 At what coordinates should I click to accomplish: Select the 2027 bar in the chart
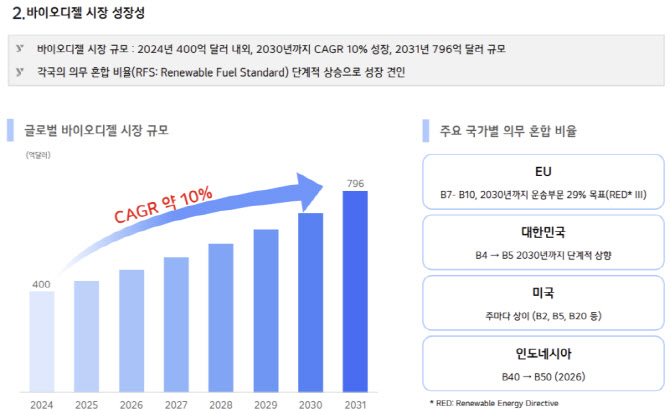click(176, 325)
